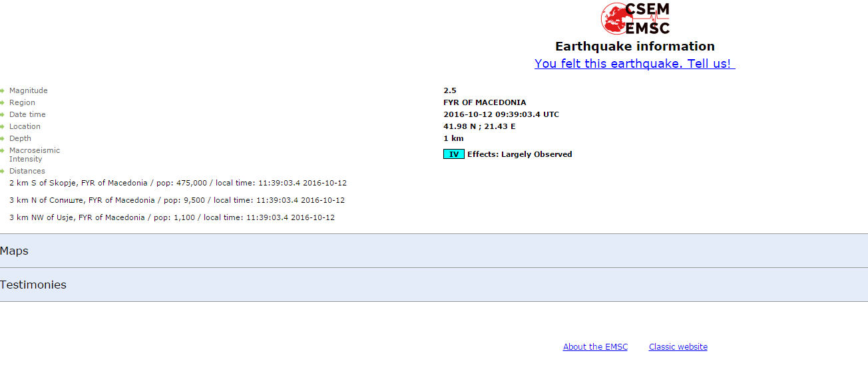Expand the Testimonies section

tap(434, 285)
